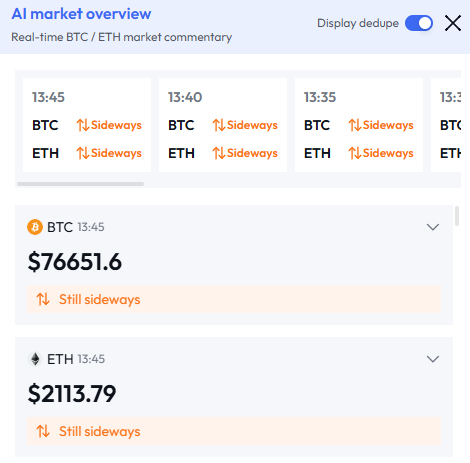Viewport: 470px width, 463px height.
Task: Click BTC Sideways status in 13:40 card
Action: (245, 125)
